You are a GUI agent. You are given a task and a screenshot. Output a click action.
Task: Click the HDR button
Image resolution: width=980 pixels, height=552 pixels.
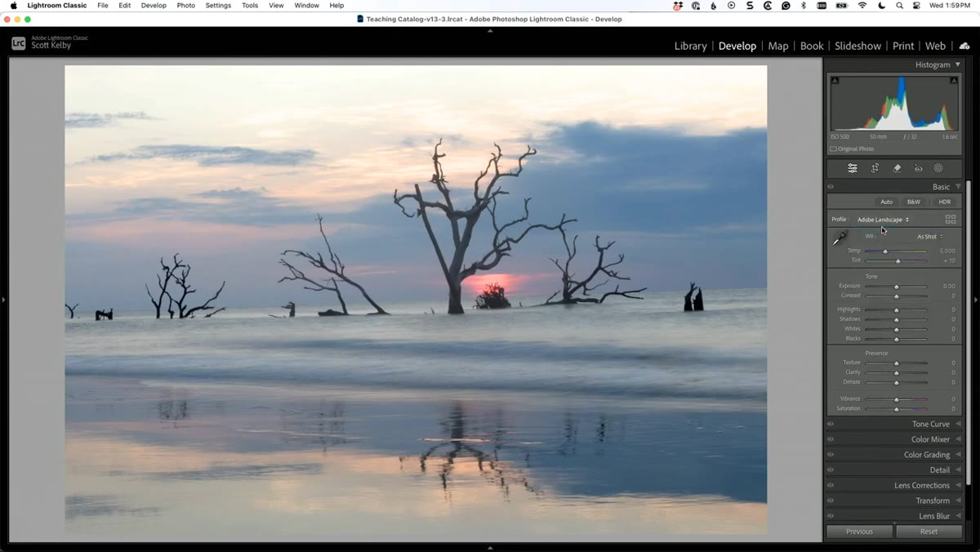945,202
